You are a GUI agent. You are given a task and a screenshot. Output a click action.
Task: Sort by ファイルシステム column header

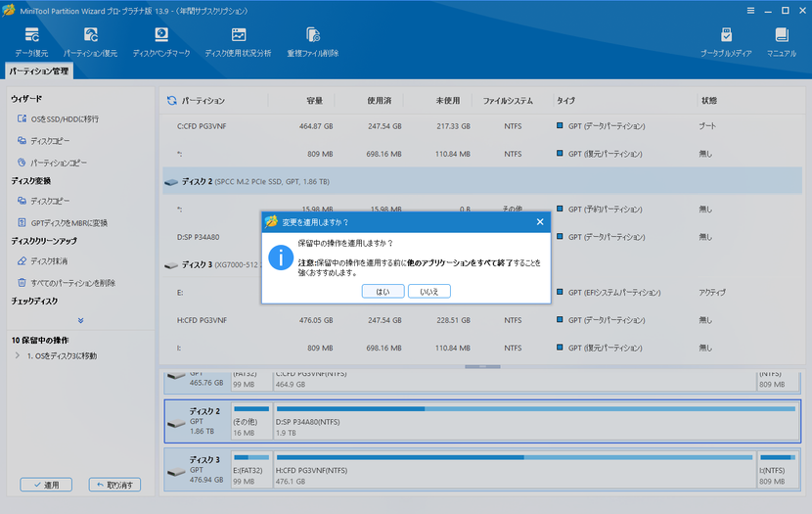click(508, 101)
